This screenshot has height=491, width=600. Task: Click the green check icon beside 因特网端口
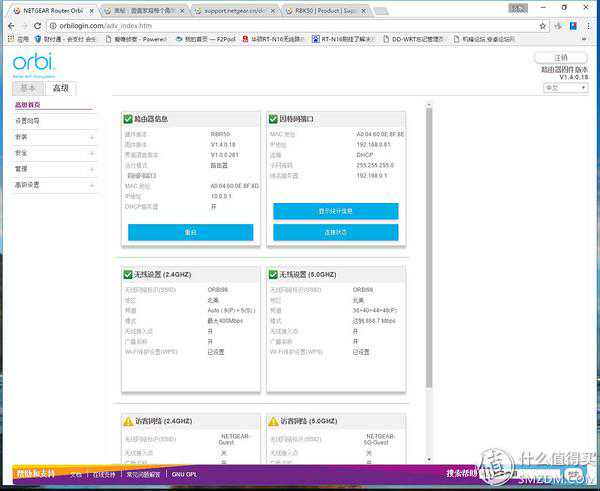click(x=274, y=119)
